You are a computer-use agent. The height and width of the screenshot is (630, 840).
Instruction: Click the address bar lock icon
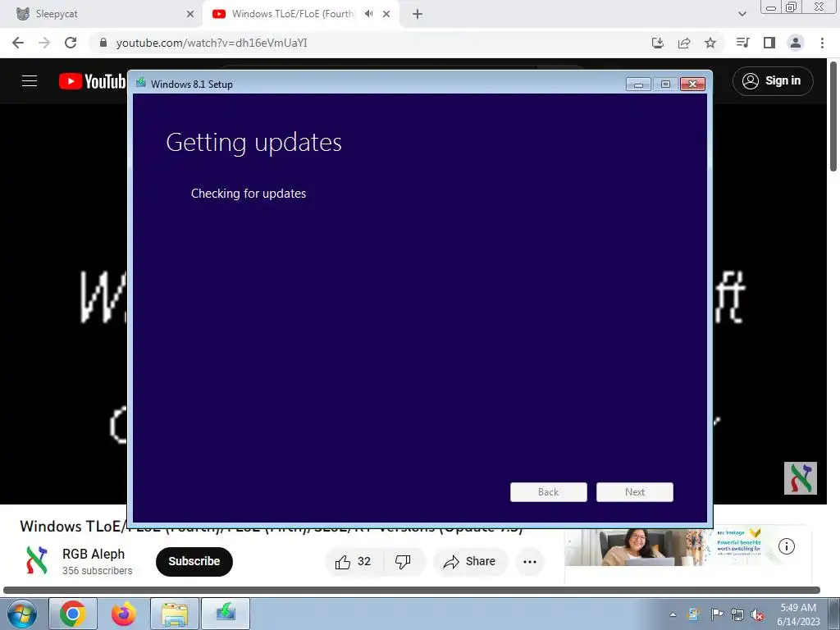pos(103,43)
